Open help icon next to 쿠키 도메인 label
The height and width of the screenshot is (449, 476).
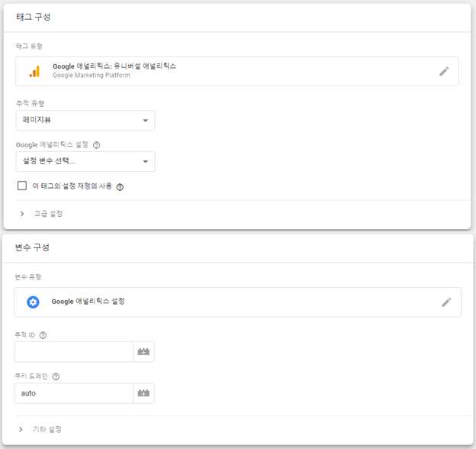56,376
